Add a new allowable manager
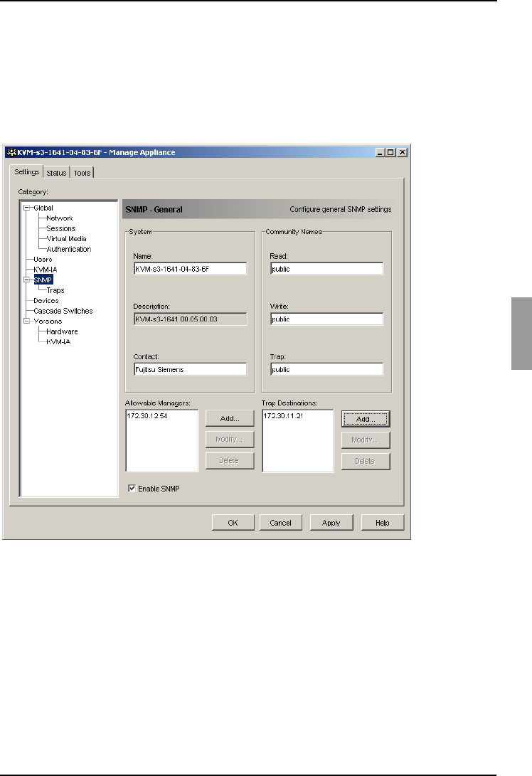 click(230, 419)
